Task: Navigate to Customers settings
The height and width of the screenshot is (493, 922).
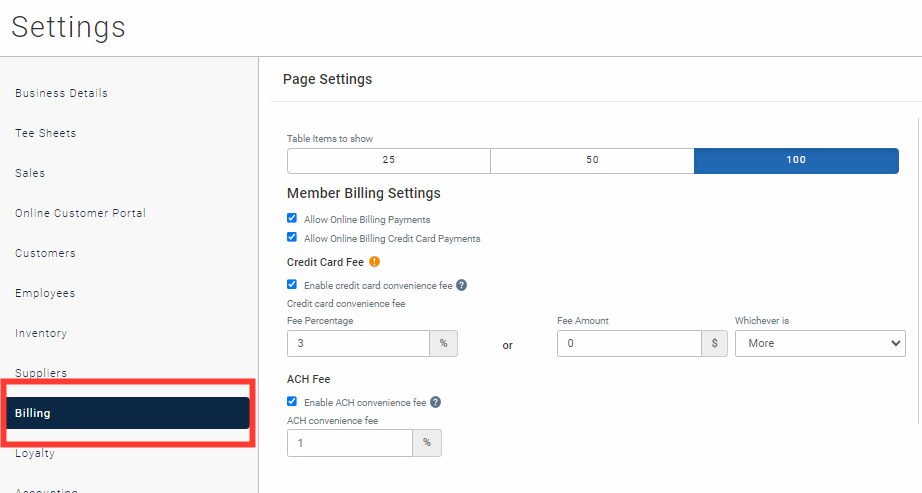Action: click(45, 253)
